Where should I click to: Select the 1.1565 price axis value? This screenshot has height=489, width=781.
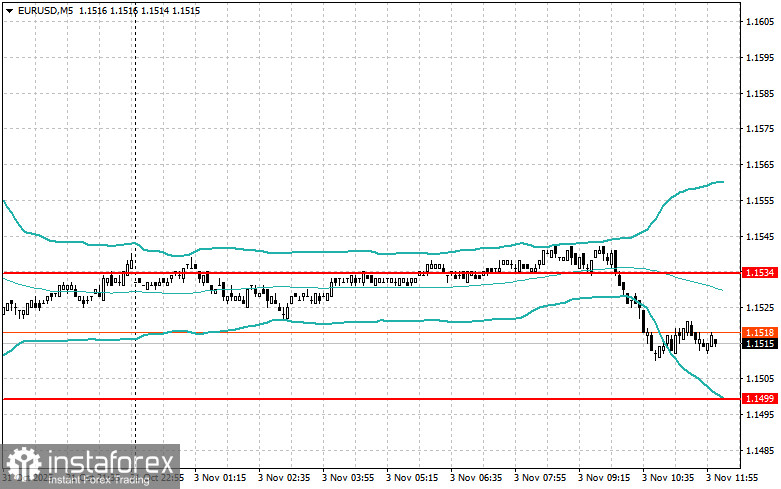pyautogui.click(x=760, y=165)
